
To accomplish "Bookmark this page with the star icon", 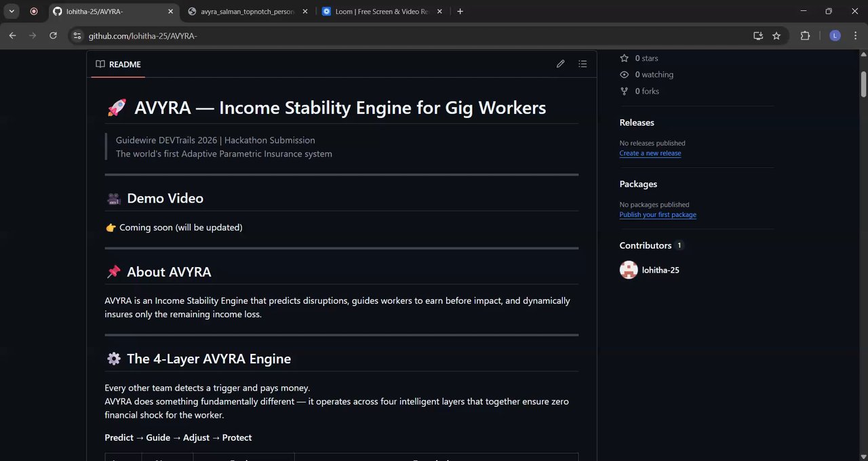I will pyautogui.click(x=776, y=36).
